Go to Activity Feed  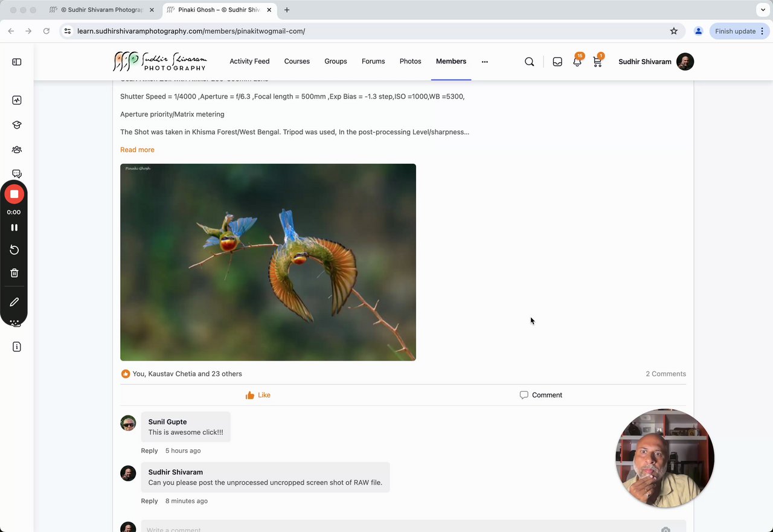[249, 62]
